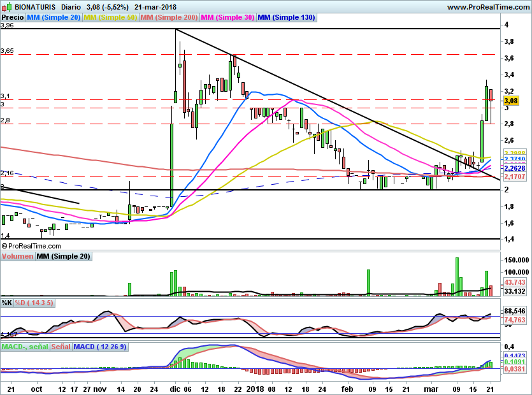Click the www.ProRealTime.com link
Screen dimensions: 532x395
(x=488, y=7)
